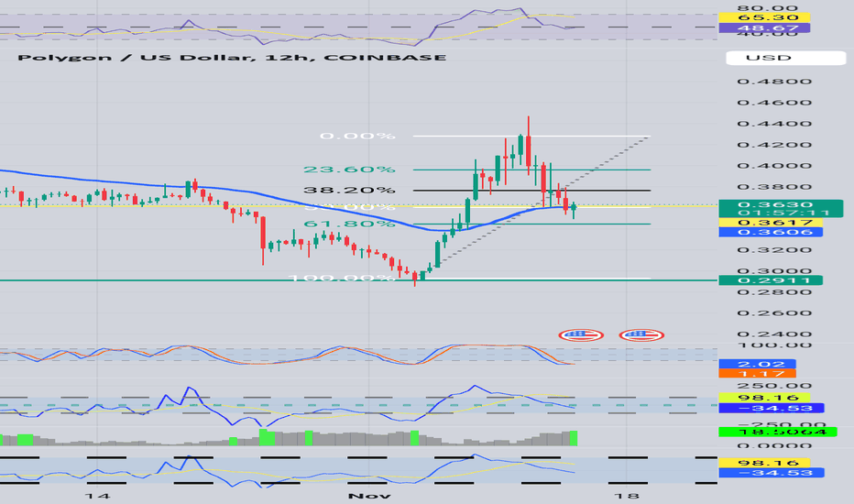Click the Polygon / US Dollar chart title

(232, 57)
